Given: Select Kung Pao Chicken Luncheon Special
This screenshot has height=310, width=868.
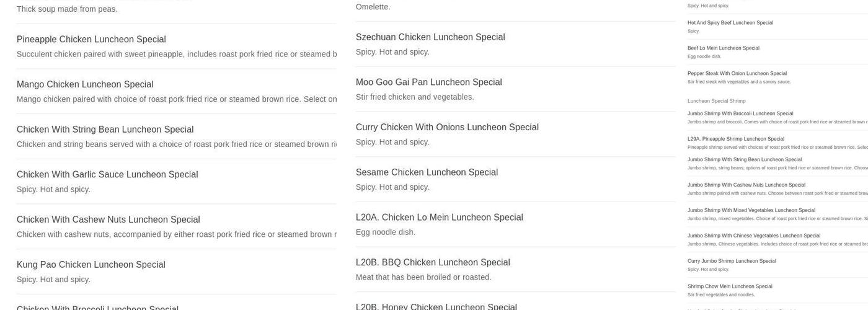Looking at the screenshot, I should click(91, 265).
